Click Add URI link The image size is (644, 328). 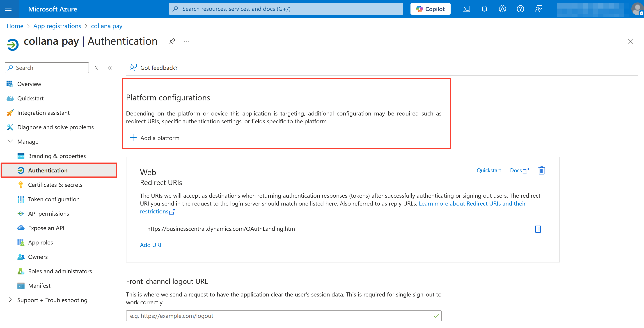(151, 245)
